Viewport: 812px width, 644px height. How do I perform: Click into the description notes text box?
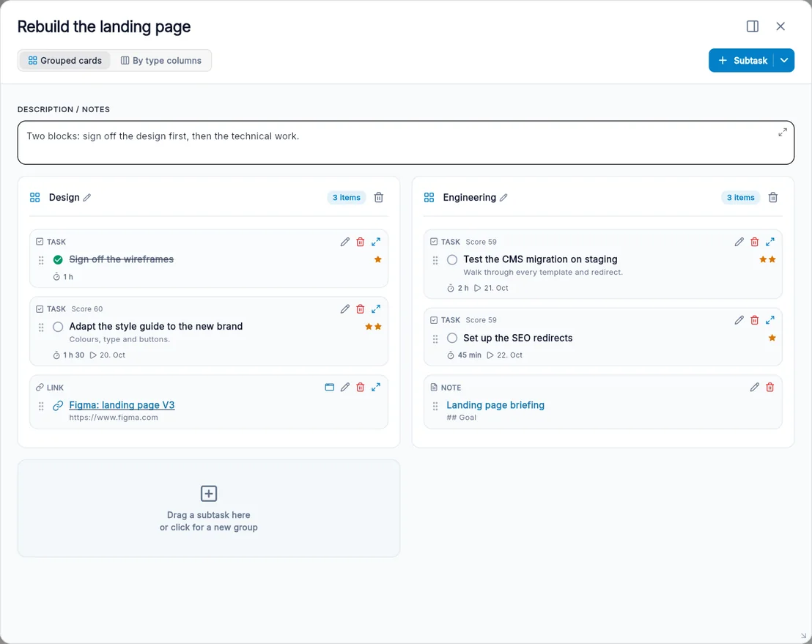[405, 143]
